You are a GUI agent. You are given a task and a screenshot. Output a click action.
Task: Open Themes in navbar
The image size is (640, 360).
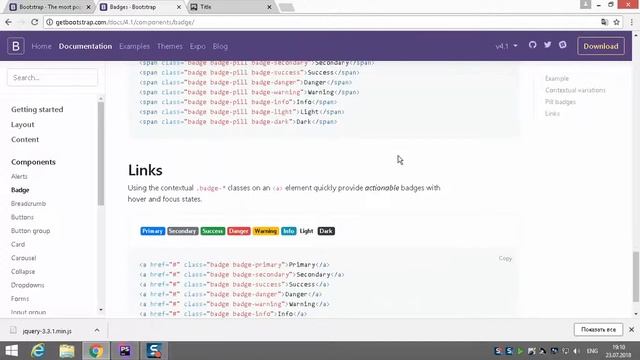tap(170, 46)
